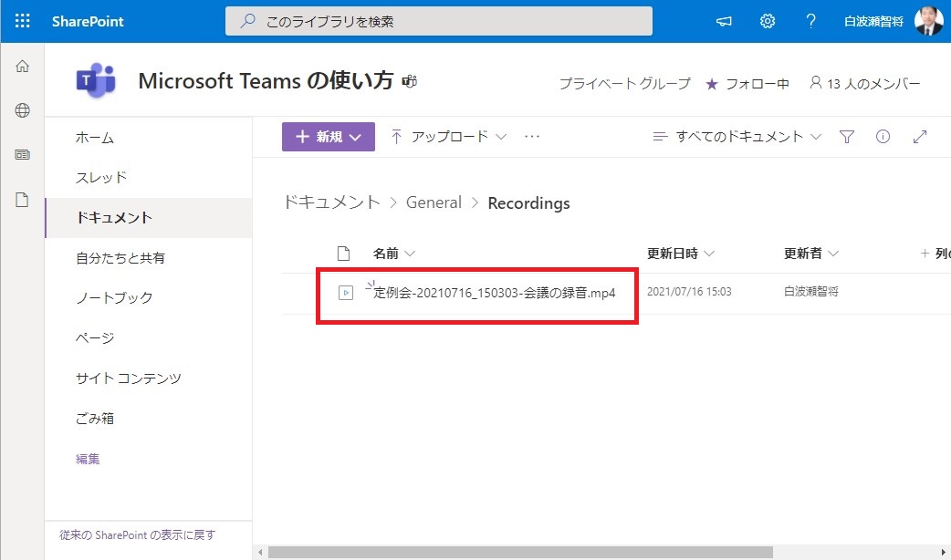Image resolution: width=951 pixels, height=560 pixels.
Task: Go to General breadcrumb
Action: point(434,202)
